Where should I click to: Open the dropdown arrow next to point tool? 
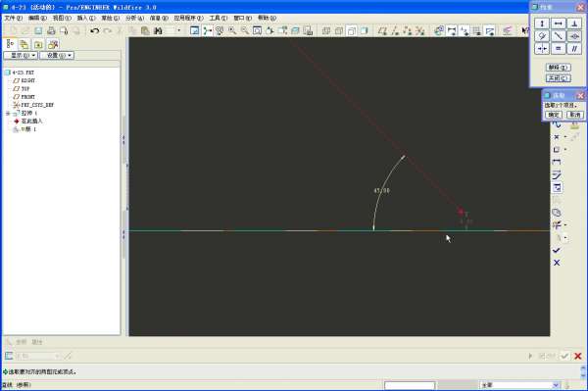pos(565,137)
